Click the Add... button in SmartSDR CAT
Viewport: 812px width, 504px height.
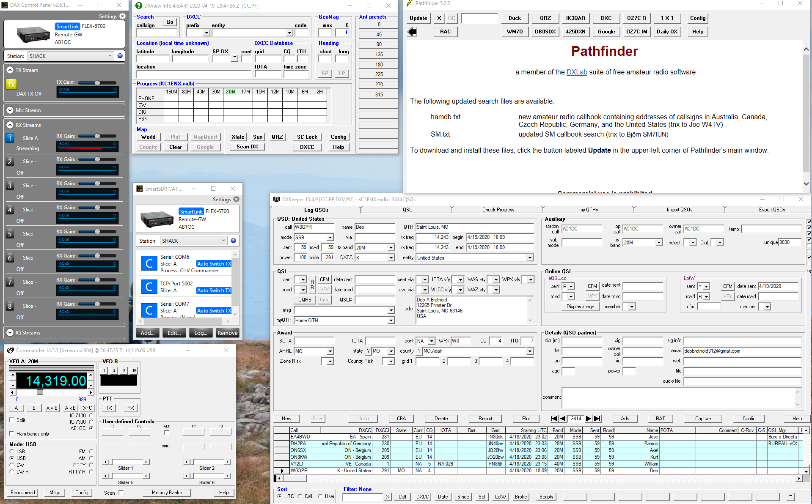(148, 333)
